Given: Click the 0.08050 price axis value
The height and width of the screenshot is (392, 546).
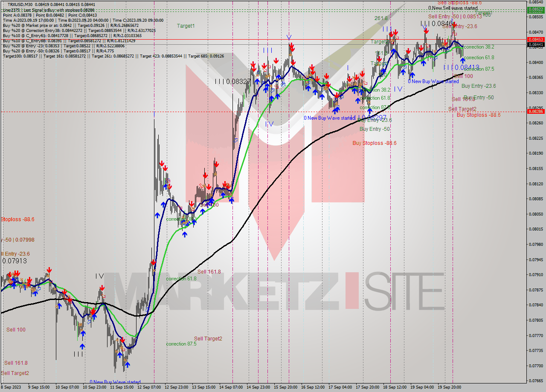Looking at the screenshot, I should pos(536,214).
